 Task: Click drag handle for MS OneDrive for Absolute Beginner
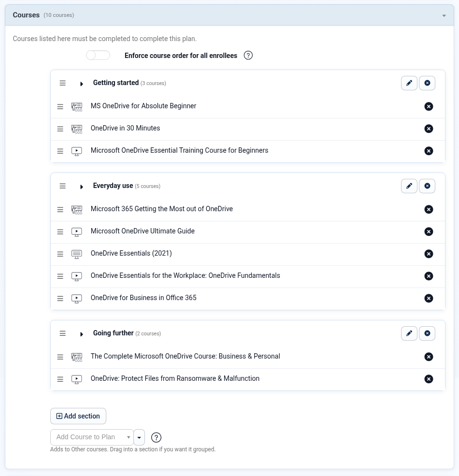tap(60, 106)
